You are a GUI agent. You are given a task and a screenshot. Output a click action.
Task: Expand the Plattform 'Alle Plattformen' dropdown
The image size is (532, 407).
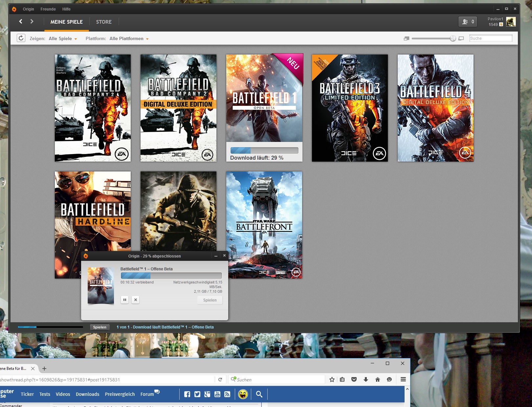pos(129,39)
